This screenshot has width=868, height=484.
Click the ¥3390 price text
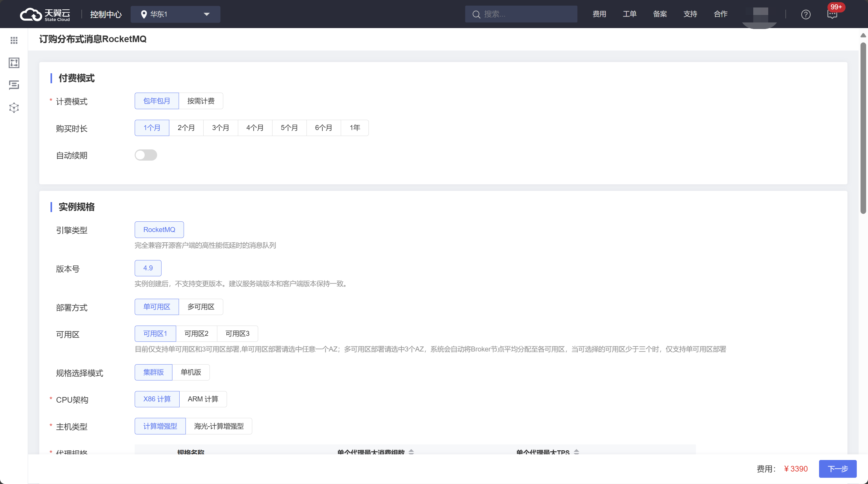796,469
